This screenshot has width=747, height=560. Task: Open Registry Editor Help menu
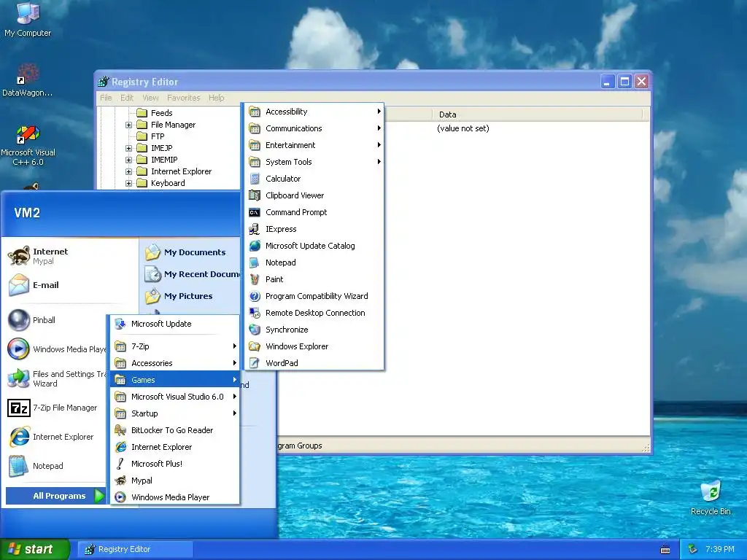[216, 98]
